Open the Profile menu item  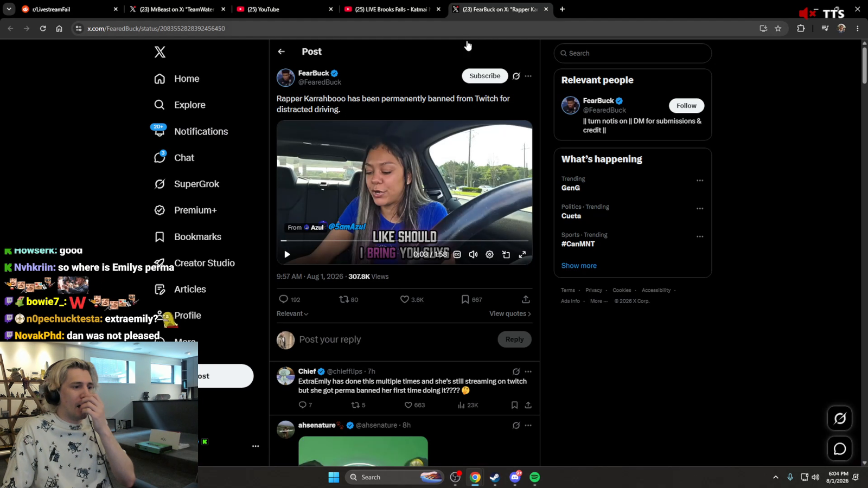tap(188, 316)
